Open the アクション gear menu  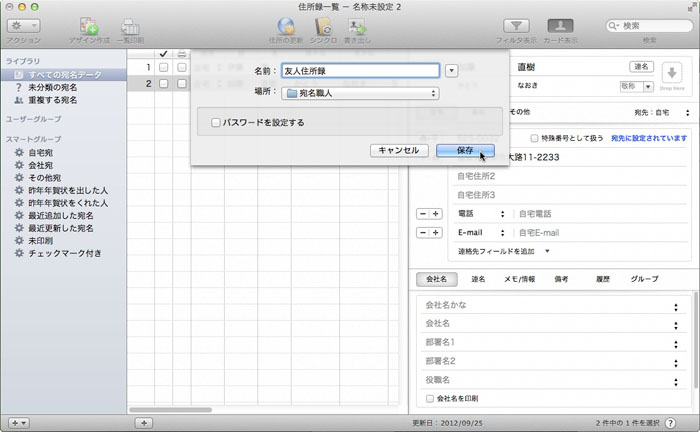23,25
